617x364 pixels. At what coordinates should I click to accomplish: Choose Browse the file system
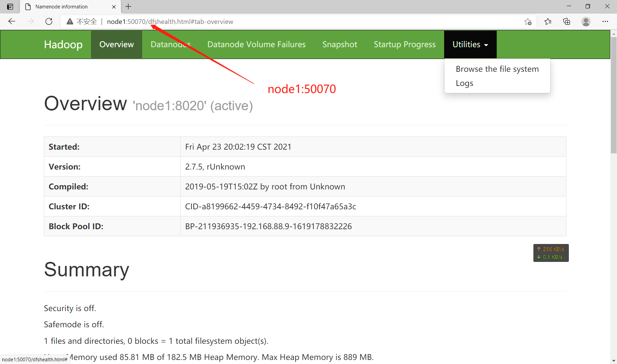point(497,69)
